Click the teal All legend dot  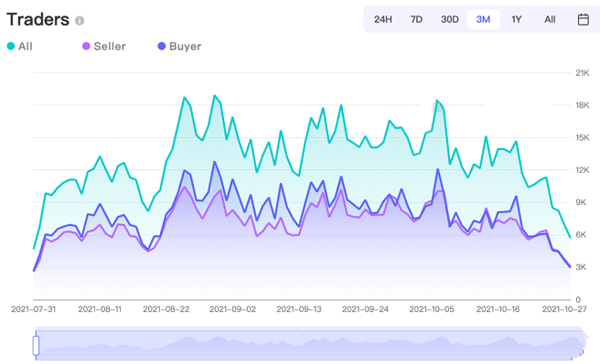tap(11, 47)
